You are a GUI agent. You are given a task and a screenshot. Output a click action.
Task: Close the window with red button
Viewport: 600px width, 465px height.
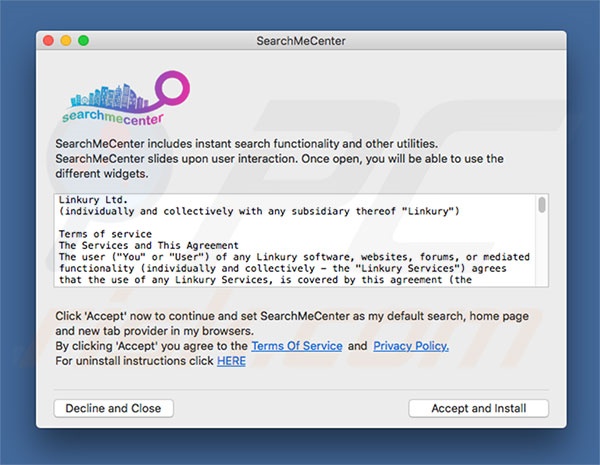point(48,41)
